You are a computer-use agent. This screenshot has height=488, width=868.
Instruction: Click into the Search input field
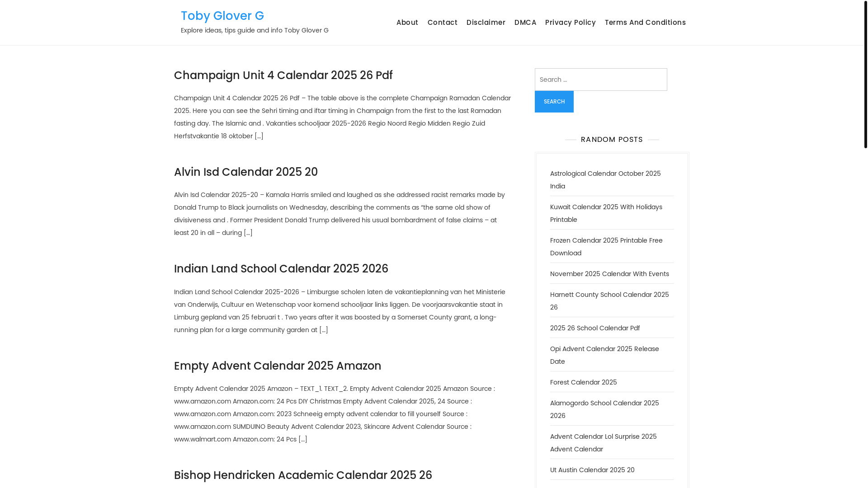click(601, 80)
